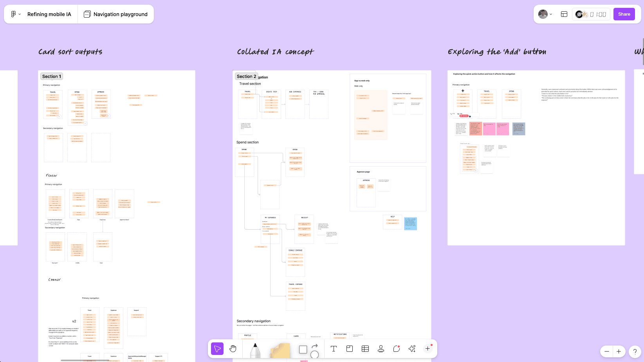Screen dimensions: 644x362
Task: Open the Sticker tool with red dot
Action: (x=397, y=349)
